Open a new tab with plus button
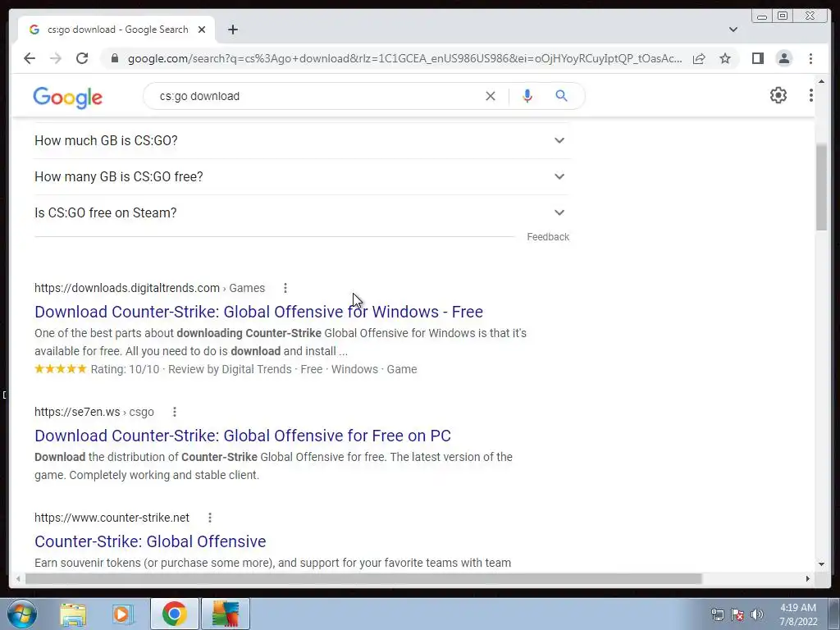The width and height of the screenshot is (840, 630). (x=232, y=30)
